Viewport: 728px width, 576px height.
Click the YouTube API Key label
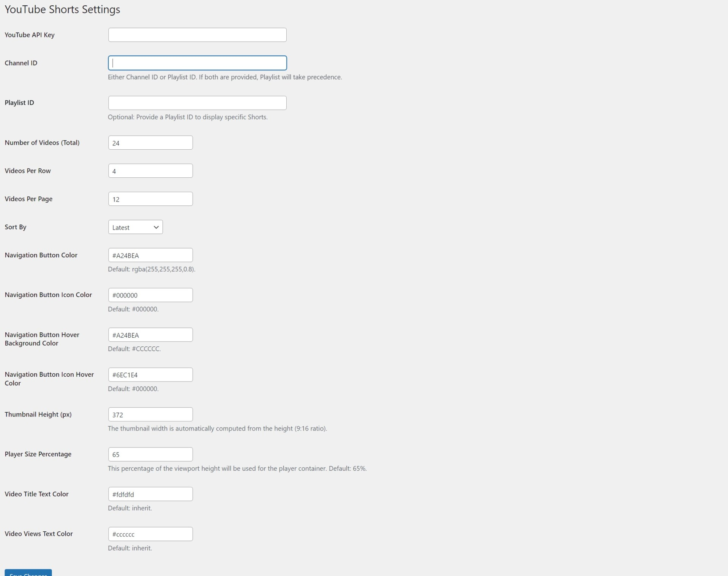coord(30,35)
